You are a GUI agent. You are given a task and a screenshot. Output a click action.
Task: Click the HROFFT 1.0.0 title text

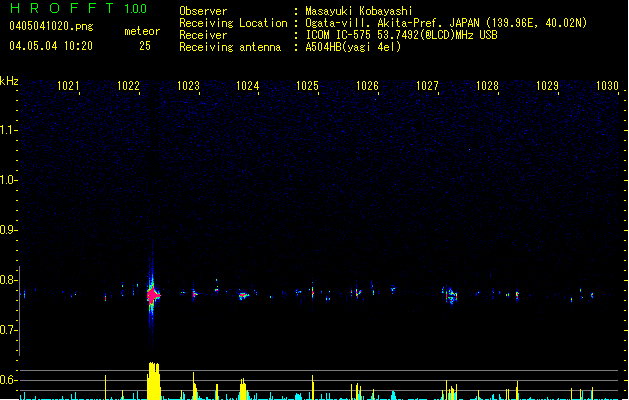click(x=79, y=8)
